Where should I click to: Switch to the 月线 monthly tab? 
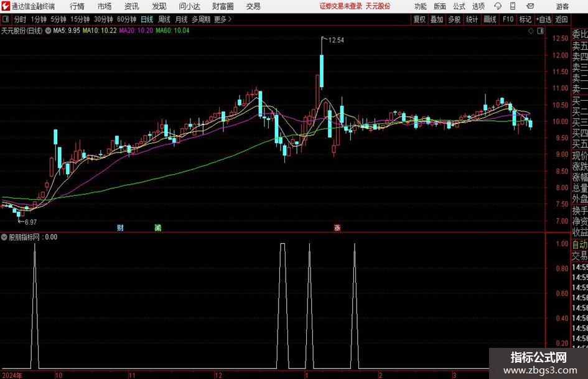(181, 19)
